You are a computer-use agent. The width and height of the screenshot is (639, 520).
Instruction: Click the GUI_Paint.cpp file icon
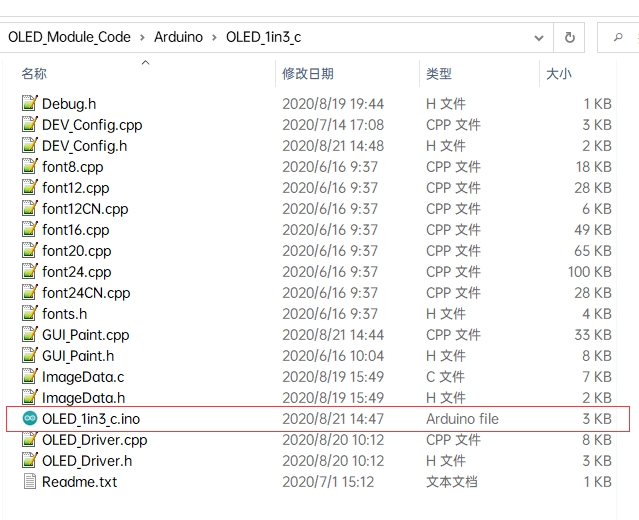coord(30,335)
